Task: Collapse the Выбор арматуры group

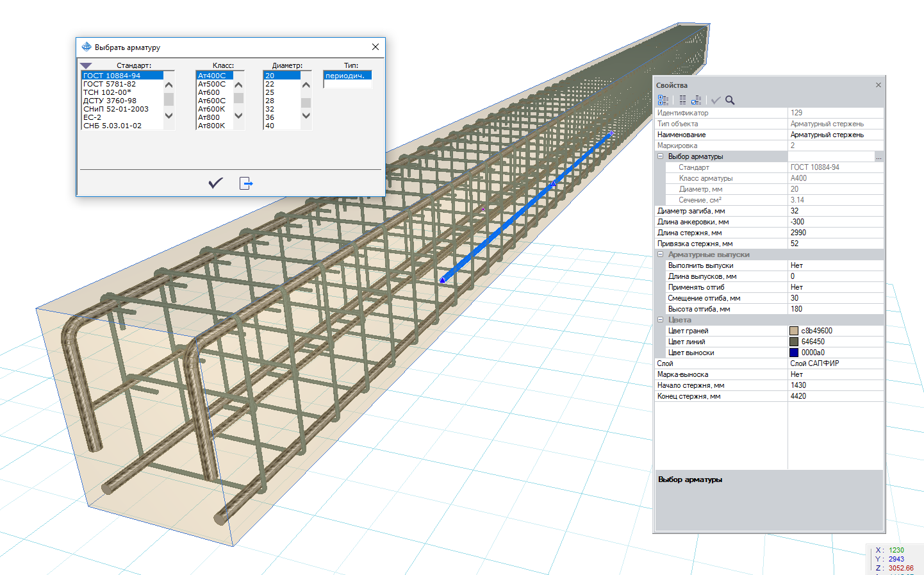Action: coord(660,156)
